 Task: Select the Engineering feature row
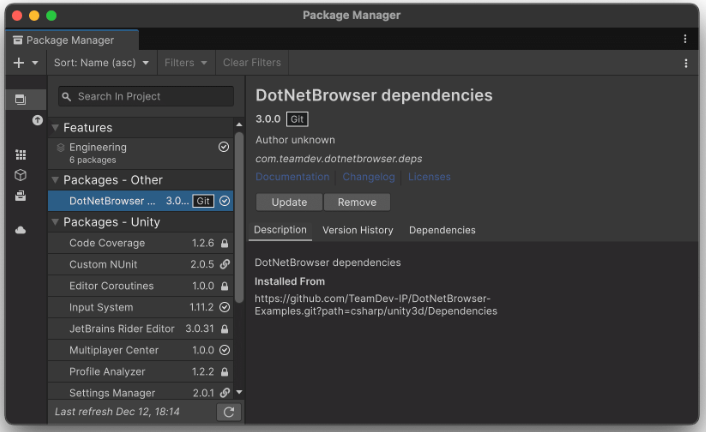(140, 153)
